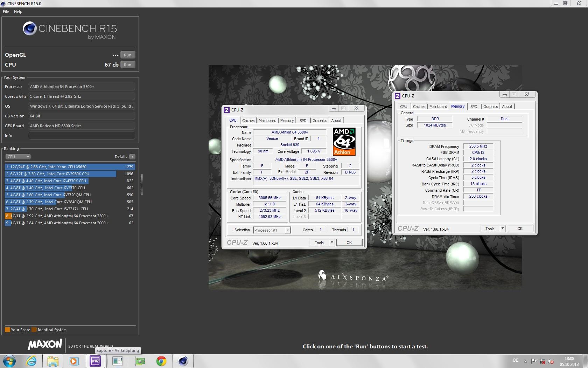This screenshot has width=588, height=368.
Task: Open Tools dropdown arrow in CPU-Z CPU window
Action: click(332, 243)
